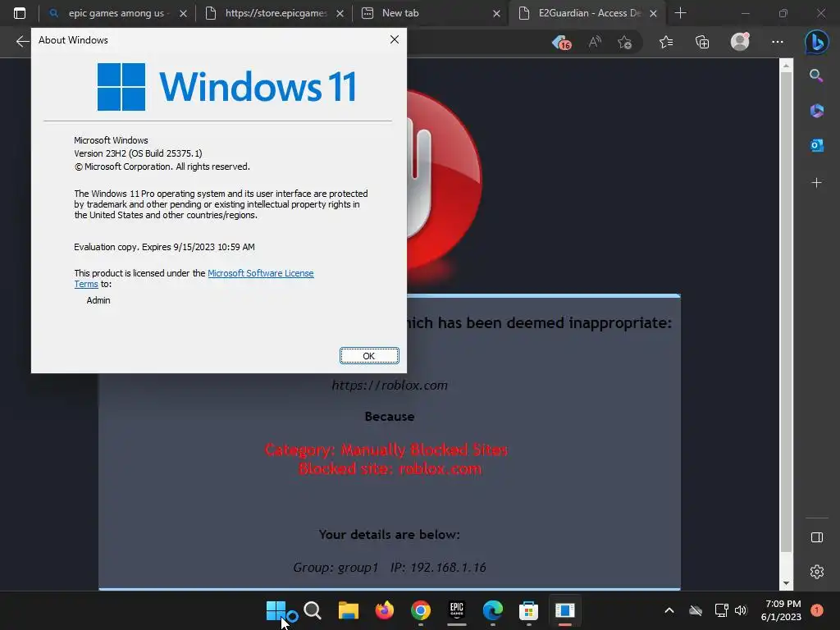
Task: Activate the Read aloud icon
Action: click(595, 42)
